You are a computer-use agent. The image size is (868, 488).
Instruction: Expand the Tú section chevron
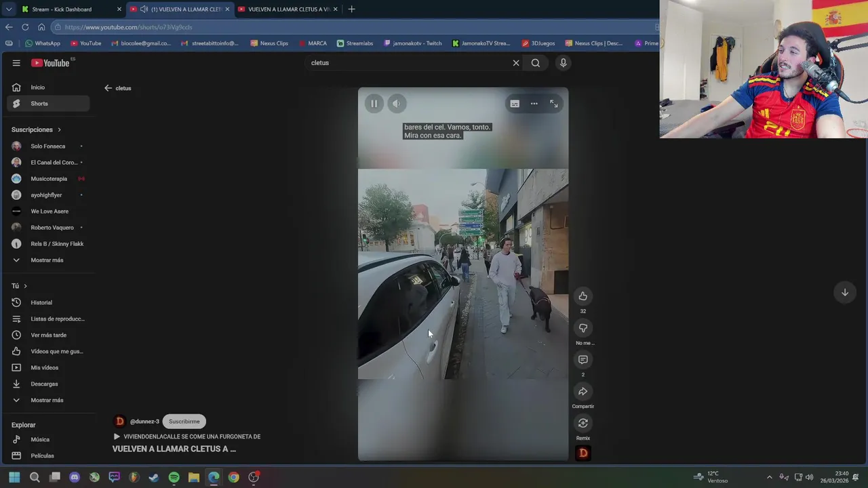click(25, 286)
